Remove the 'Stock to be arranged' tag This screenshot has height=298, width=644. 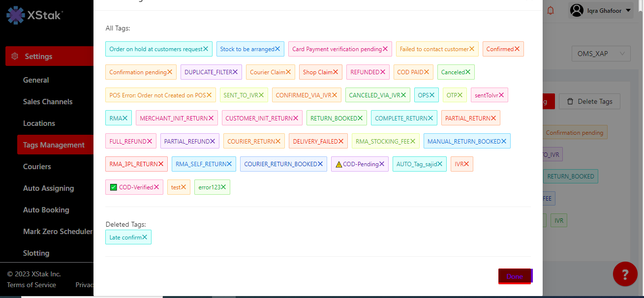tap(277, 49)
